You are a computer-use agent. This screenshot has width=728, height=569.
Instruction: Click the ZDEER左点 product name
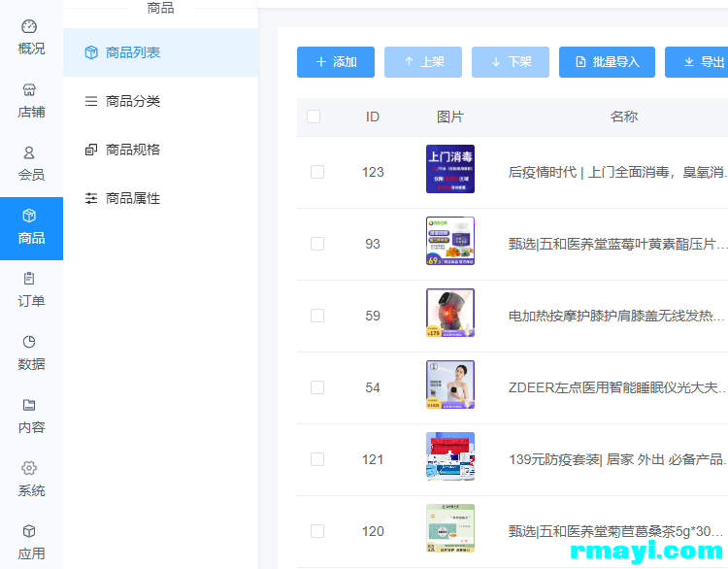click(616, 387)
